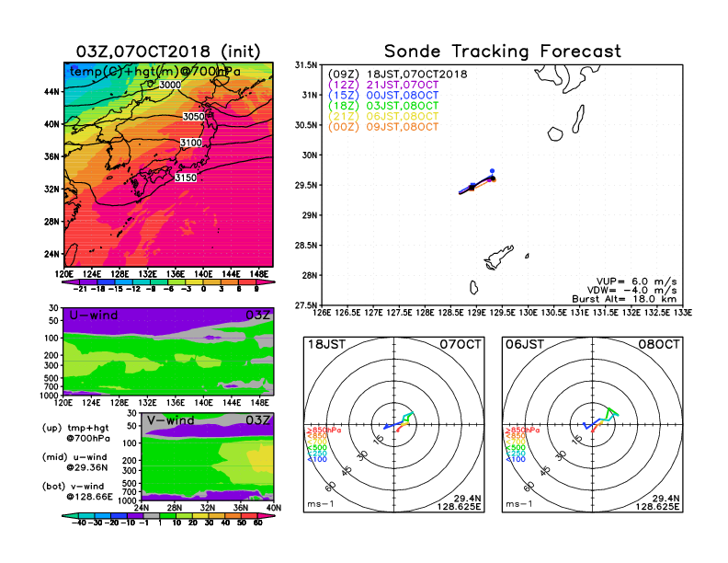Select legend entry "(09Z) 18JST,07OCT2018"
This screenshot has width=728, height=563.
[x=397, y=74]
